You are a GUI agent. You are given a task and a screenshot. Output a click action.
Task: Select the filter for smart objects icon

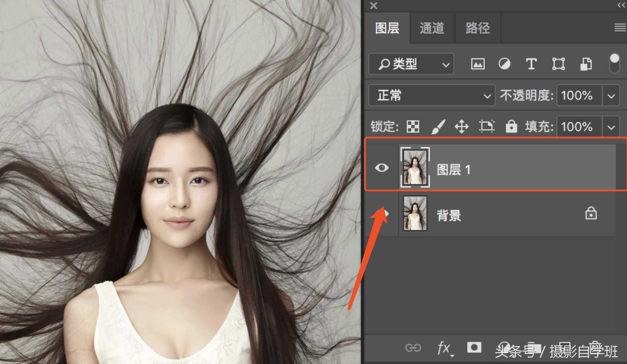tap(585, 64)
